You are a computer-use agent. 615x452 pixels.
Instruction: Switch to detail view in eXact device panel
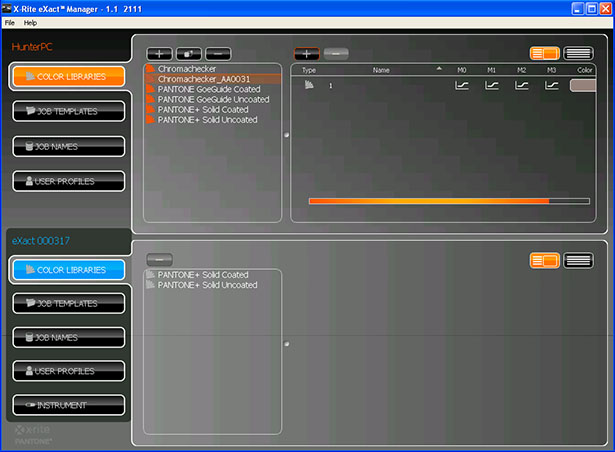click(544, 261)
